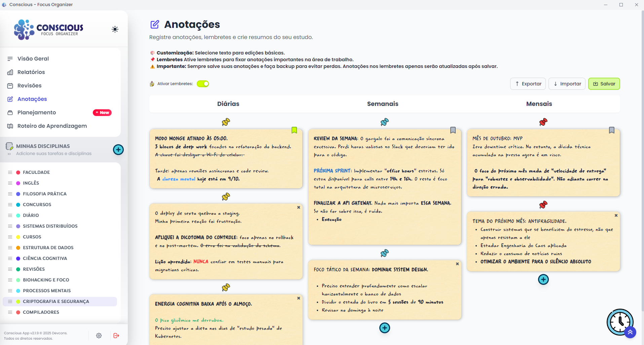Screen dimensions: 644x345
Task: Switch to the Semanais column header
Action: [382, 104]
